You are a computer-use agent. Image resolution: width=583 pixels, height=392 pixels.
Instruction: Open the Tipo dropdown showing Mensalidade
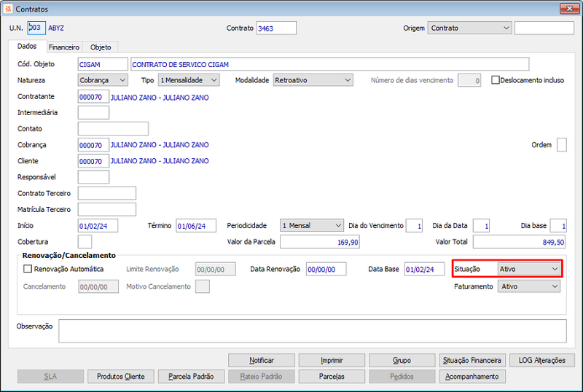click(x=189, y=80)
